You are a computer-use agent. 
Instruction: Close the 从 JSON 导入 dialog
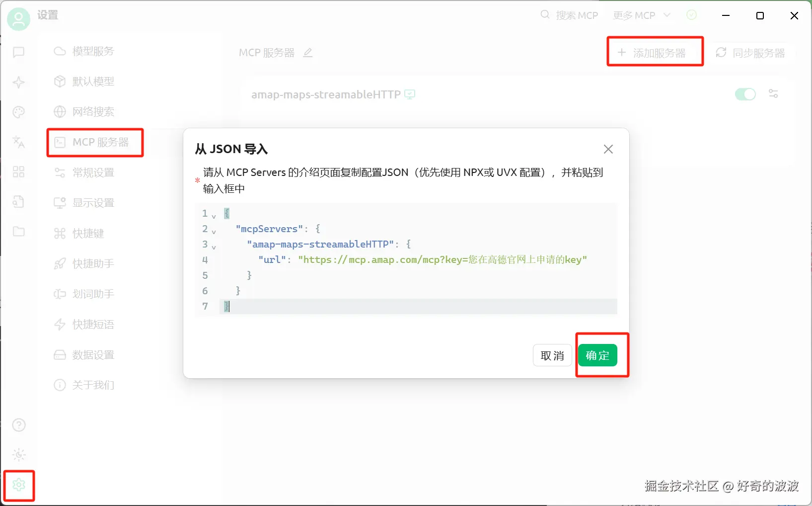pyautogui.click(x=608, y=149)
